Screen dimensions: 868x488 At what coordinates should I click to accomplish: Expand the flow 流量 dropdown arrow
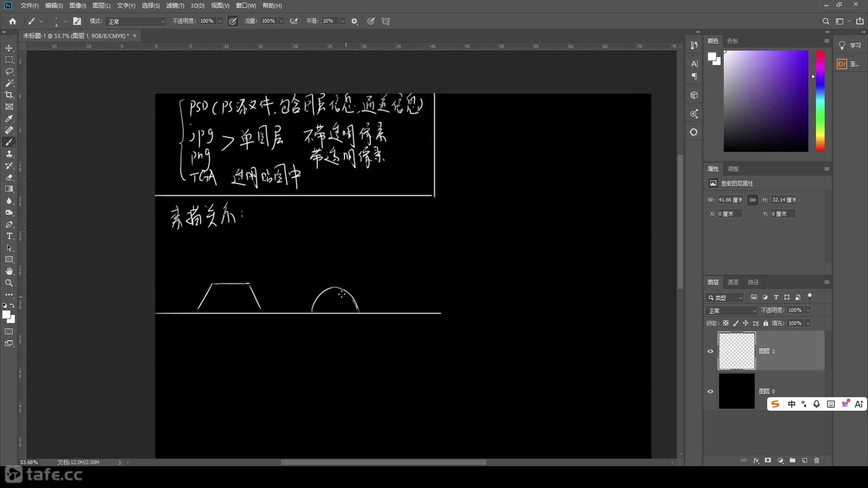tap(281, 21)
